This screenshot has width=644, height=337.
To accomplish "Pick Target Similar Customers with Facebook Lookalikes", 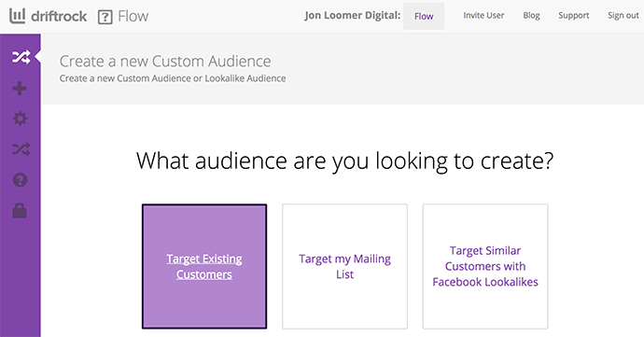I will [x=485, y=266].
